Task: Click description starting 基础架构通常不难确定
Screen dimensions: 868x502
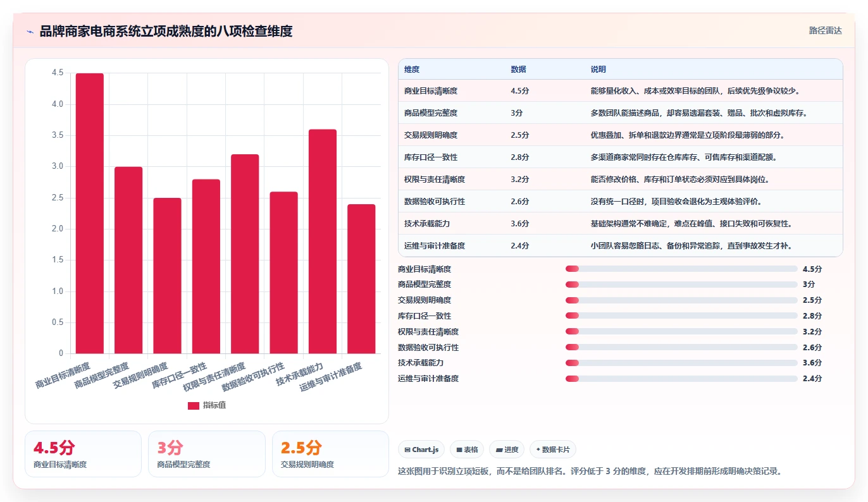Action: point(691,224)
